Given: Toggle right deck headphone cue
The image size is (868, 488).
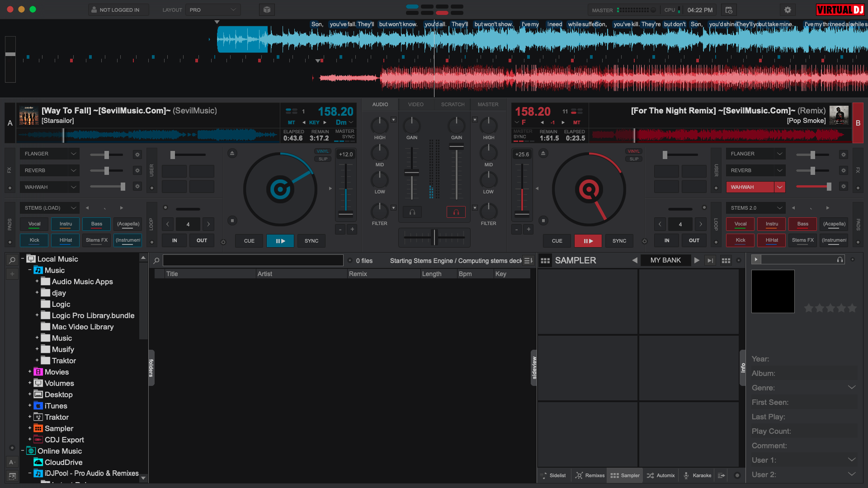Looking at the screenshot, I should 456,212.
